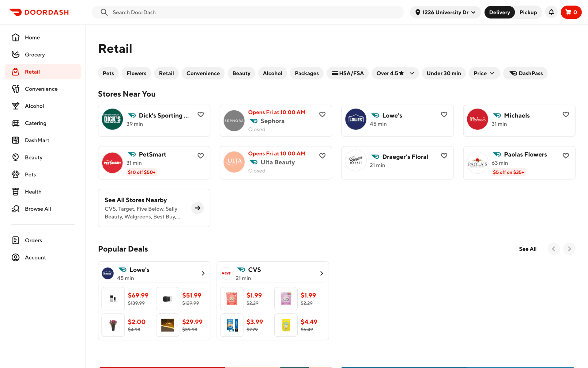Filter by Packages chip
588x368 pixels.
pos(307,73)
